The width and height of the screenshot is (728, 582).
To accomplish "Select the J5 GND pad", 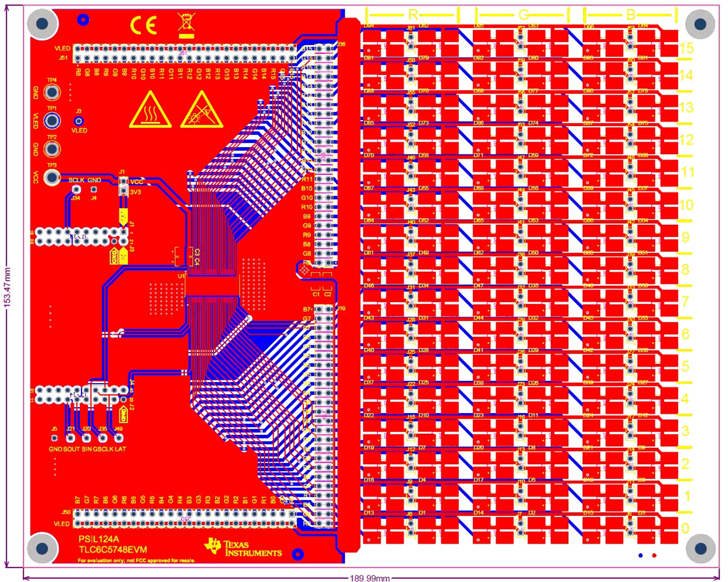I will tap(55, 438).
